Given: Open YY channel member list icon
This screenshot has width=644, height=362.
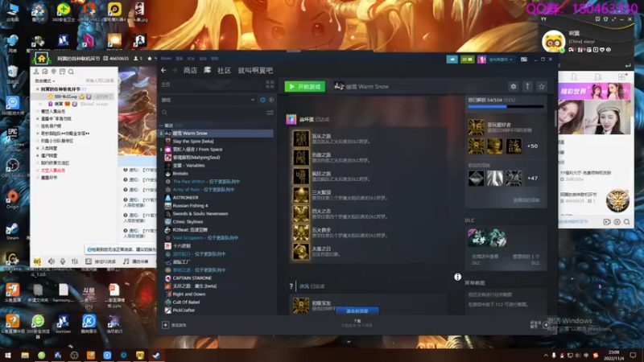Looking at the screenshot, I should tap(36, 72).
